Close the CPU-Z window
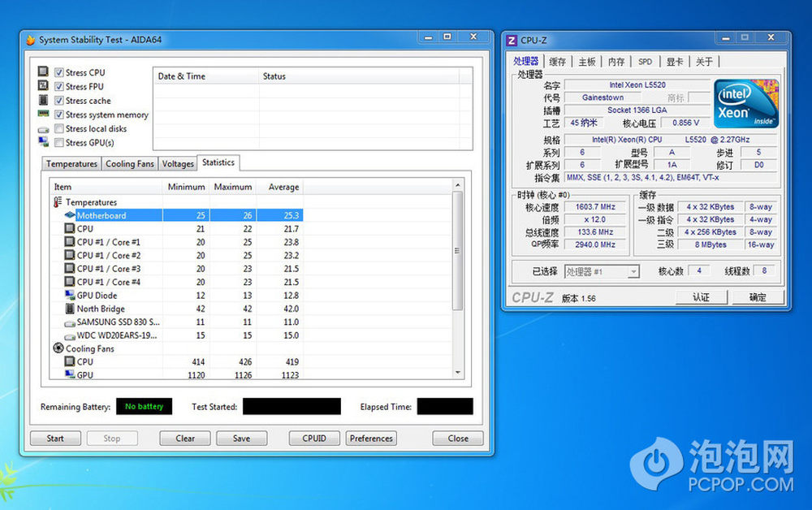 tap(771, 38)
